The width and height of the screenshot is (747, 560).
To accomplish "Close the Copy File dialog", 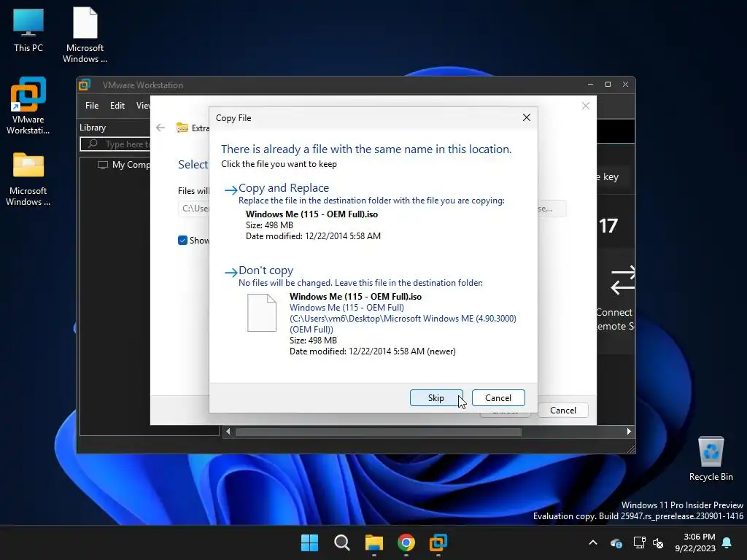I will [x=527, y=117].
